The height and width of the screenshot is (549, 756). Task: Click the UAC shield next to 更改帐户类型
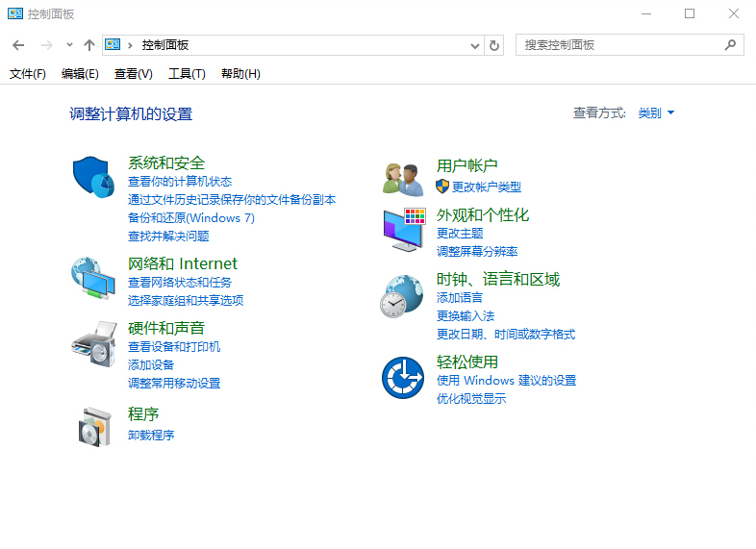pos(442,187)
